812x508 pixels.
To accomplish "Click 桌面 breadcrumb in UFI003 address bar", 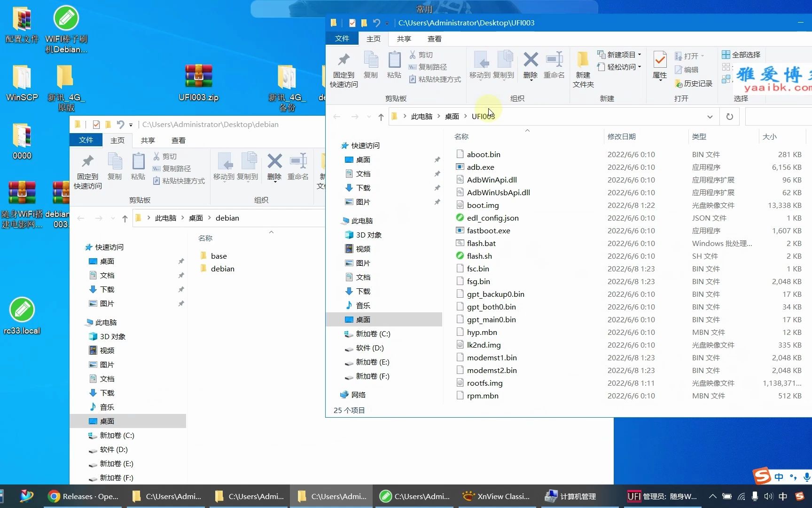I will (452, 117).
